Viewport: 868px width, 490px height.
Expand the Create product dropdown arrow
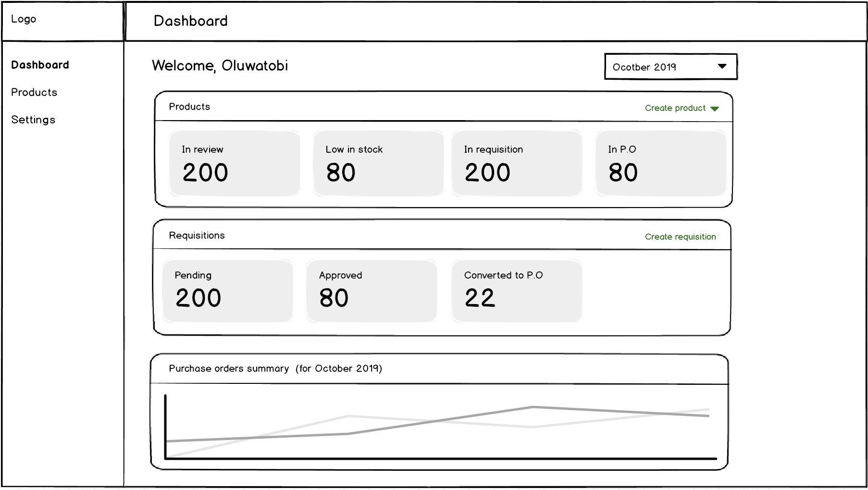click(715, 109)
